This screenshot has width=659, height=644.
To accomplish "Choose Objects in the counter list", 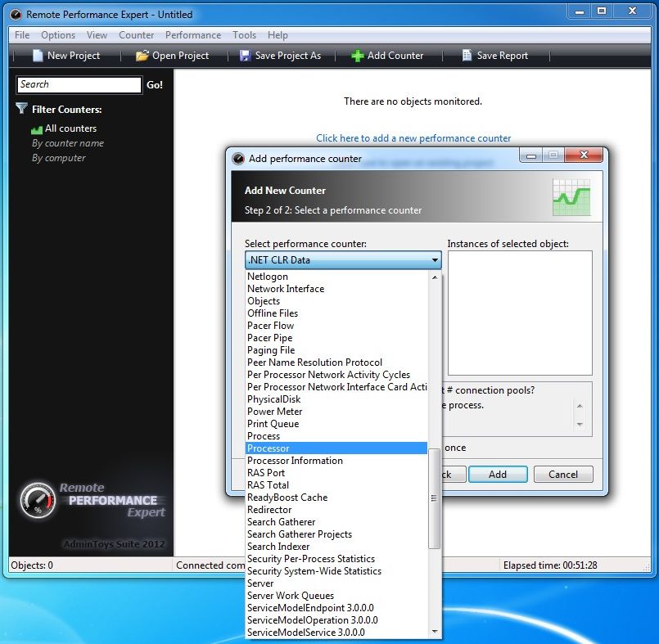I will pos(336,301).
